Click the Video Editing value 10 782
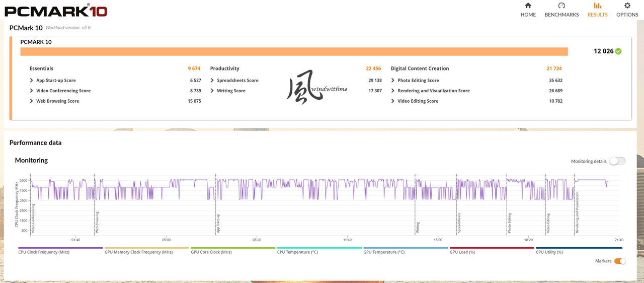This screenshot has width=644, height=283. pyautogui.click(x=555, y=101)
